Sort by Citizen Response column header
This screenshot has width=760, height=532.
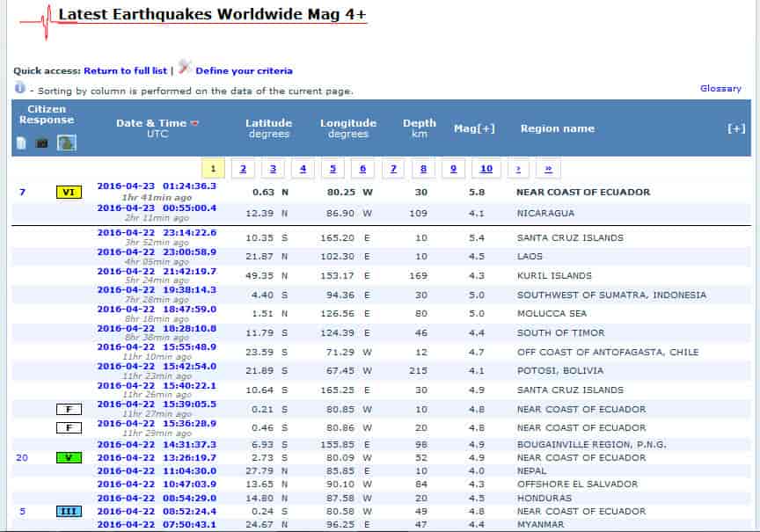point(47,114)
